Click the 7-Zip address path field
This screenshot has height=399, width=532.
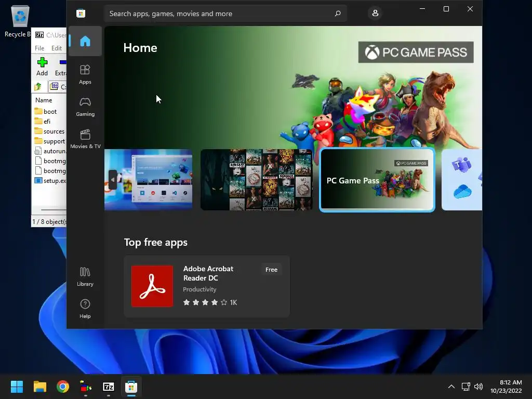[57, 87]
